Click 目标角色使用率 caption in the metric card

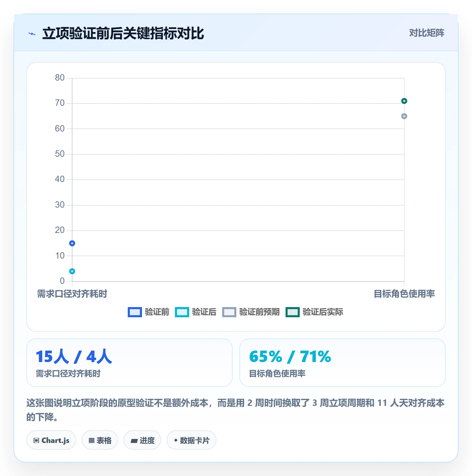click(x=277, y=374)
